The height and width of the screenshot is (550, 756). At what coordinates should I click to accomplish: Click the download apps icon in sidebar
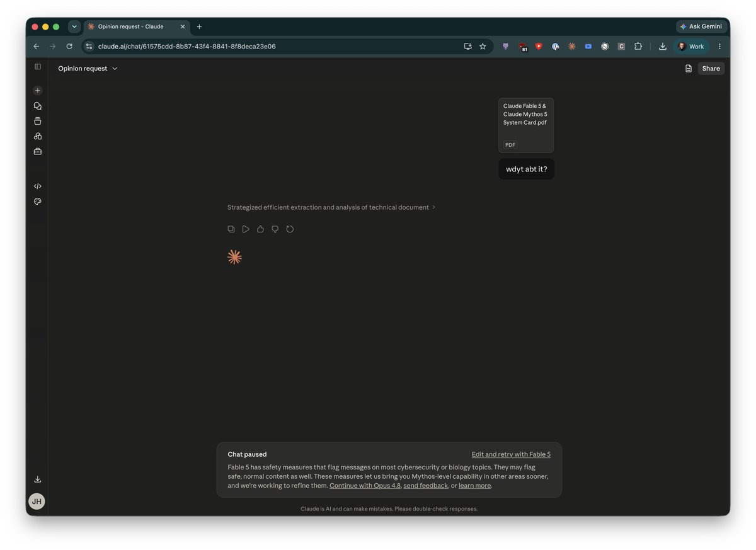click(x=38, y=479)
